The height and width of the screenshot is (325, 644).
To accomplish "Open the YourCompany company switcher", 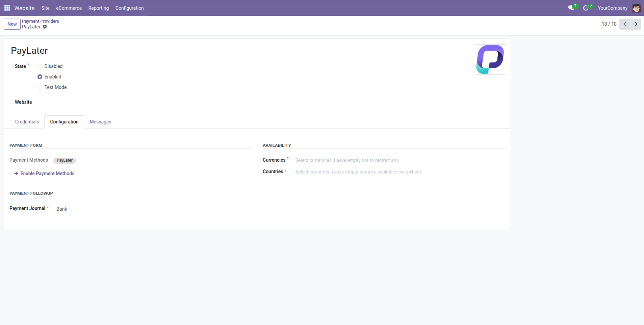I will (x=613, y=8).
